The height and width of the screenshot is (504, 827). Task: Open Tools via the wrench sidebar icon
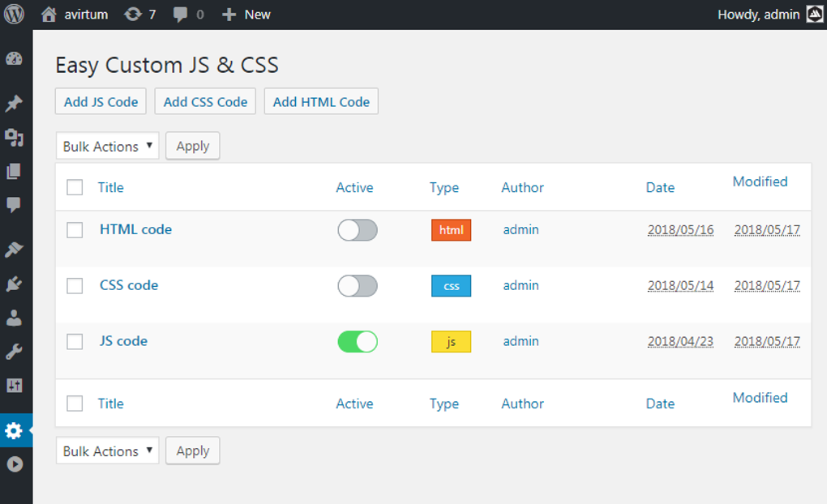pyautogui.click(x=14, y=352)
